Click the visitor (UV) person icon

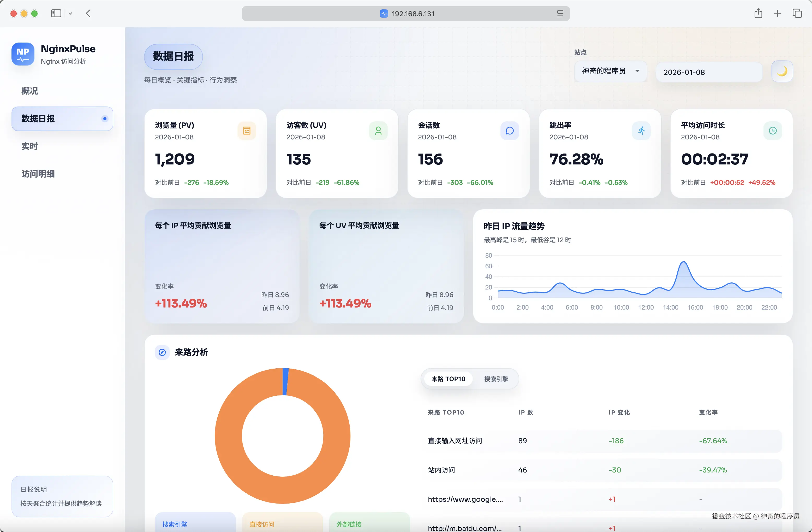click(x=378, y=131)
